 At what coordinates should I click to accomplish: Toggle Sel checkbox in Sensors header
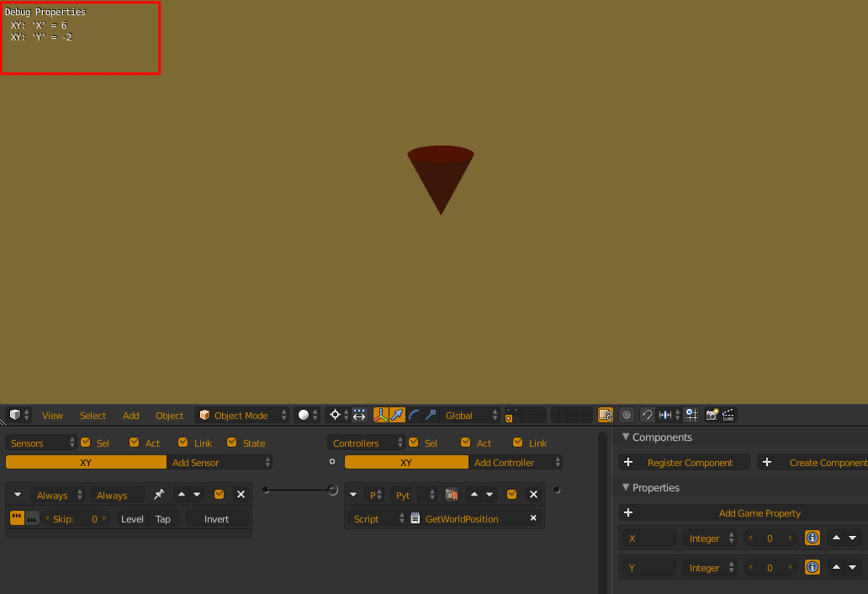pyautogui.click(x=86, y=443)
